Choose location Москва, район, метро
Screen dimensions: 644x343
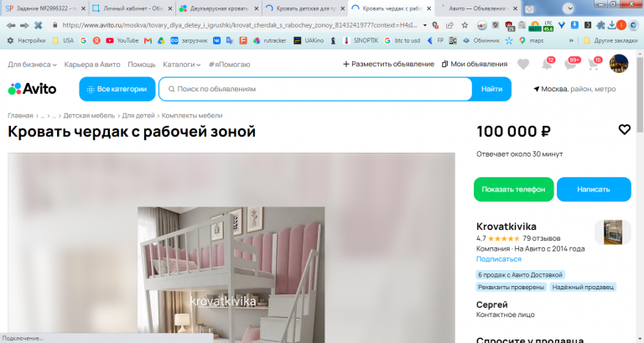click(574, 89)
